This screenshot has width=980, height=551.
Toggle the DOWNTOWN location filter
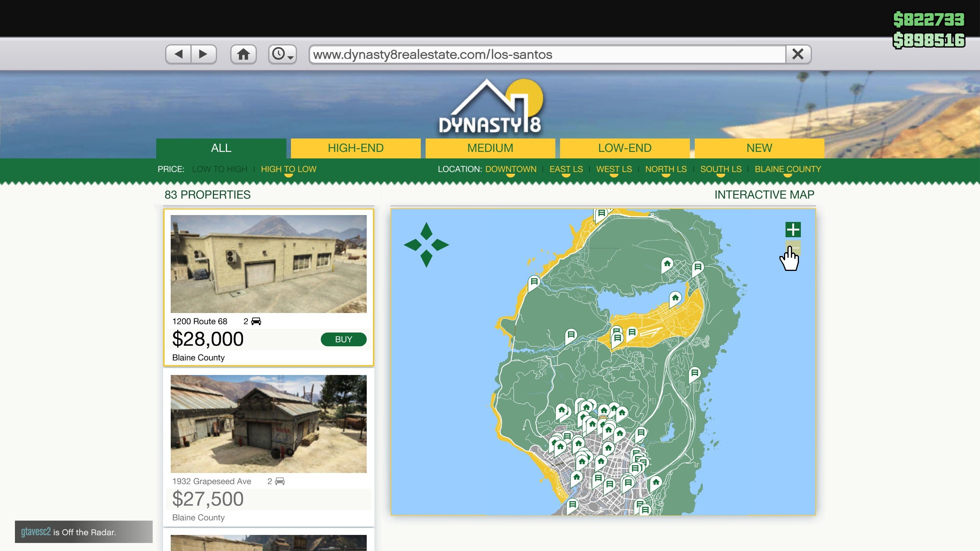coord(511,169)
